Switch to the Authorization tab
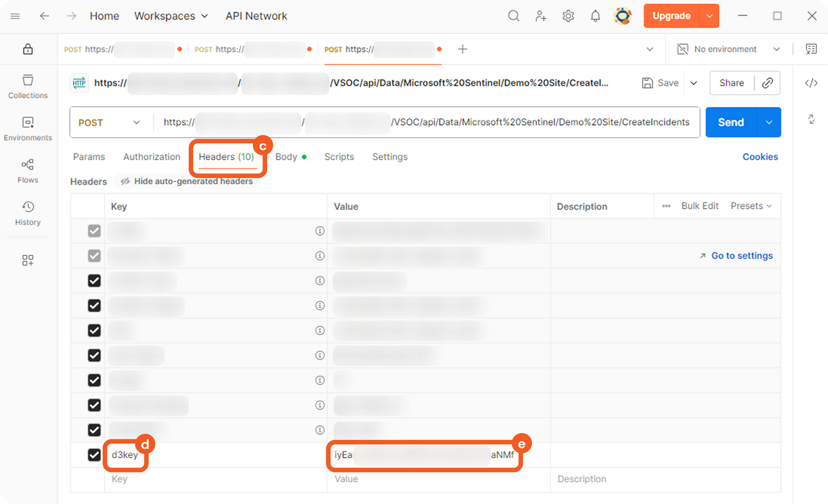This screenshot has width=828, height=504. tap(152, 157)
